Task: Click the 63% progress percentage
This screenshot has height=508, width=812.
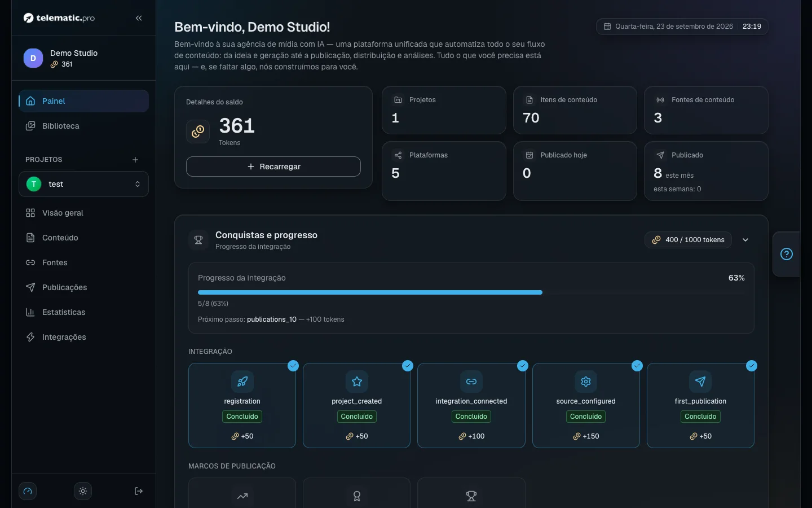Action: (x=736, y=278)
